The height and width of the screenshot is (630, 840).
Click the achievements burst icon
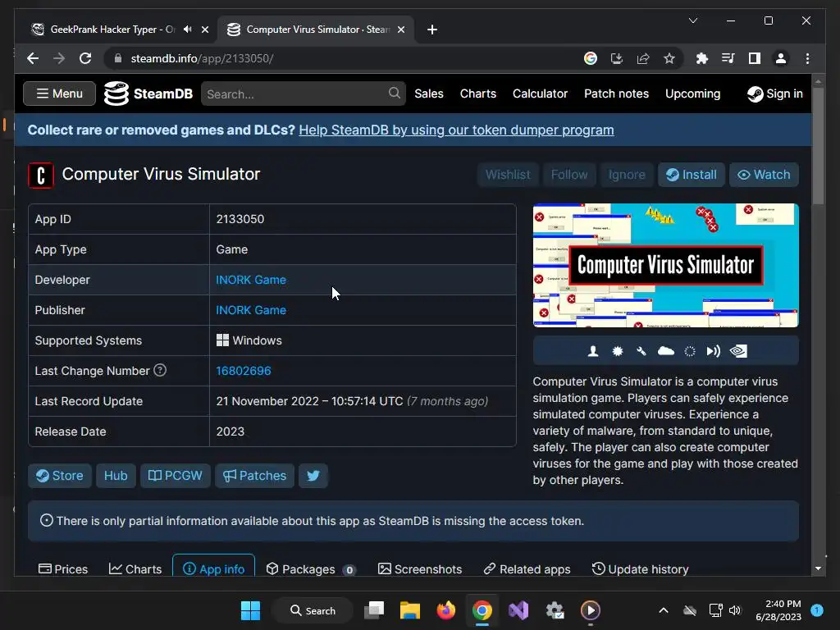coord(618,351)
